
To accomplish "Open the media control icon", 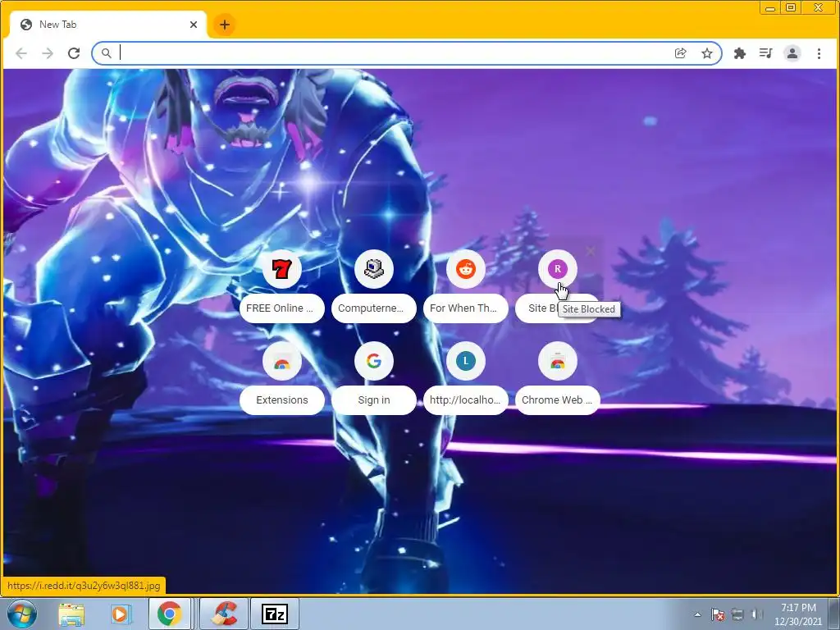I will point(765,53).
